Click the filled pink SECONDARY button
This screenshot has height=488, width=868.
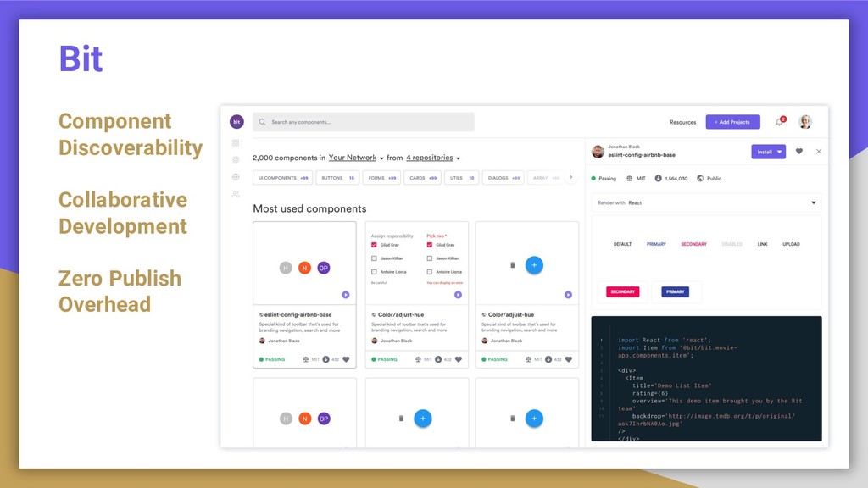coord(623,291)
